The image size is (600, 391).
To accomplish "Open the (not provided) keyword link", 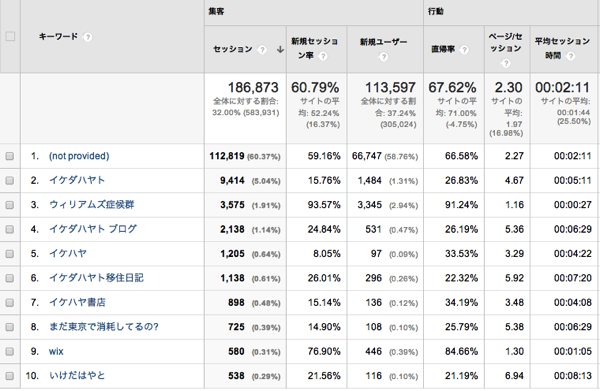I will (79, 156).
